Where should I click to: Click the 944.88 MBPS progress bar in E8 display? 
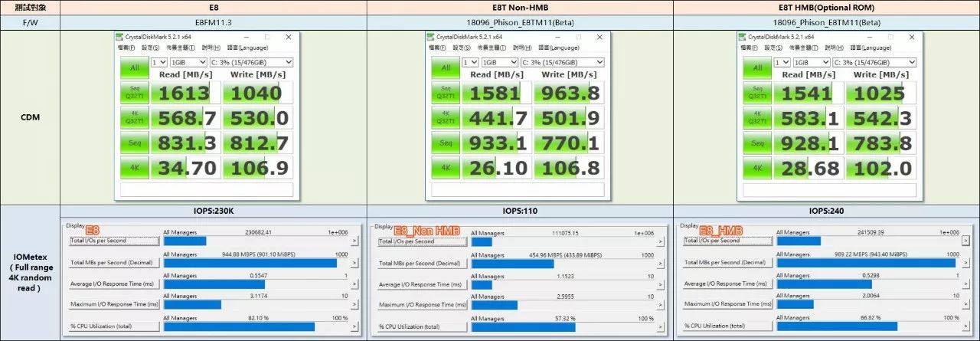[x=256, y=263]
